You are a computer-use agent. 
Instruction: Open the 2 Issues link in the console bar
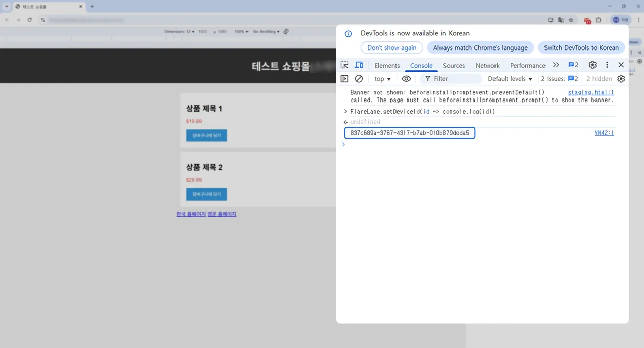click(x=560, y=79)
